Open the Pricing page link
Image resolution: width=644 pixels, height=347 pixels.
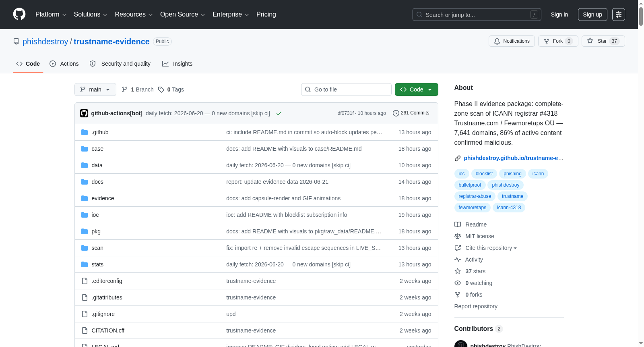pyautogui.click(x=266, y=15)
